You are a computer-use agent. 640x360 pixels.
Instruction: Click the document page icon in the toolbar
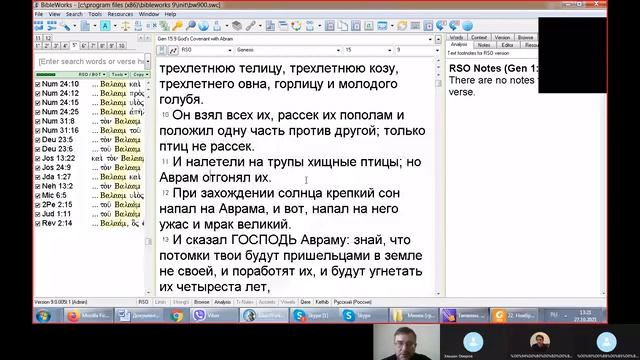[85, 26]
